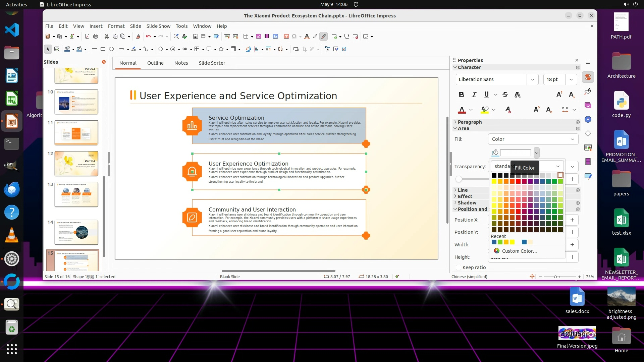Expand the Paragraph section
Screen dimensions: 644x362
click(470, 122)
